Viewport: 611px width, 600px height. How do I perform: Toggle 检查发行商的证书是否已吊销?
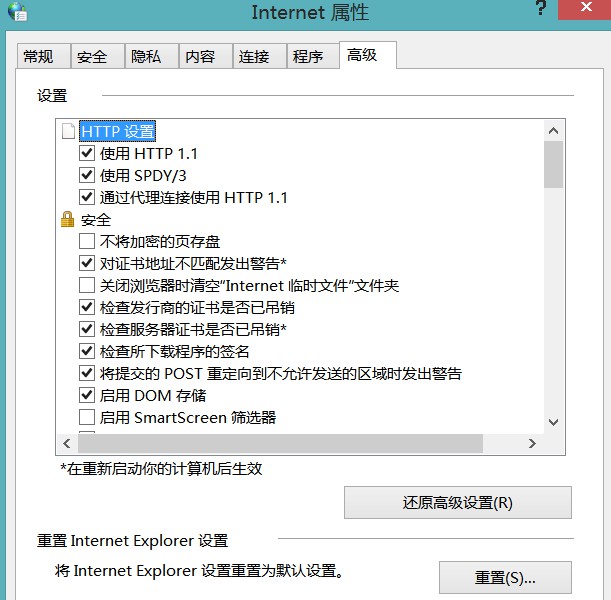click(x=87, y=307)
